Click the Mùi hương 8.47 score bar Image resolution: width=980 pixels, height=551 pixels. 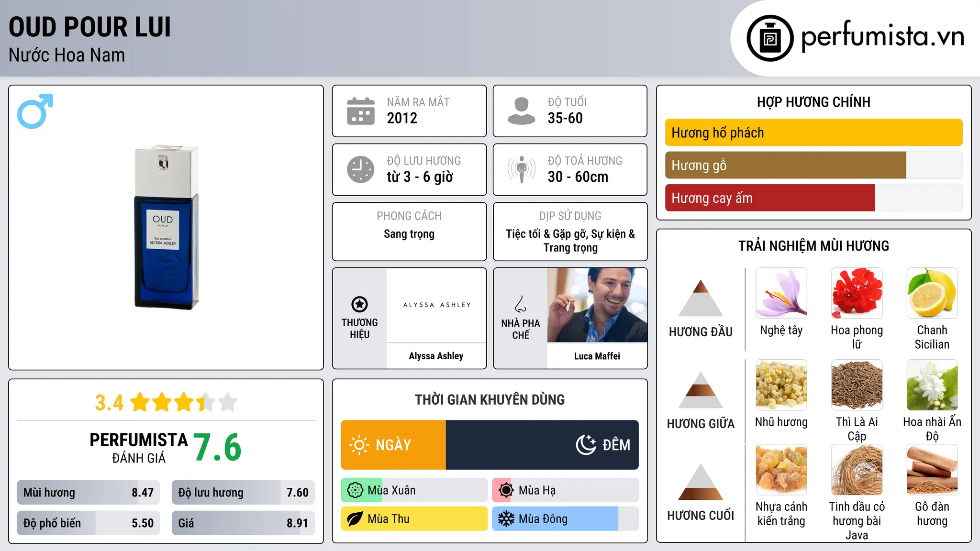[x=89, y=492]
